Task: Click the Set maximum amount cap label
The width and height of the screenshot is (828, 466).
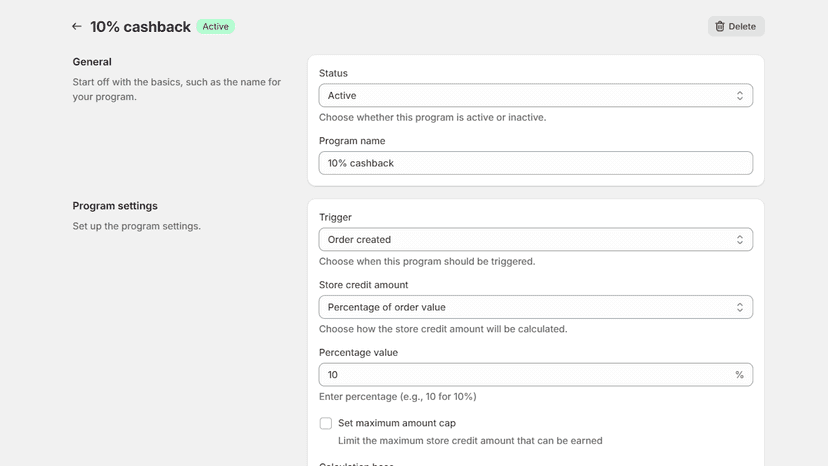Action: click(x=397, y=423)
